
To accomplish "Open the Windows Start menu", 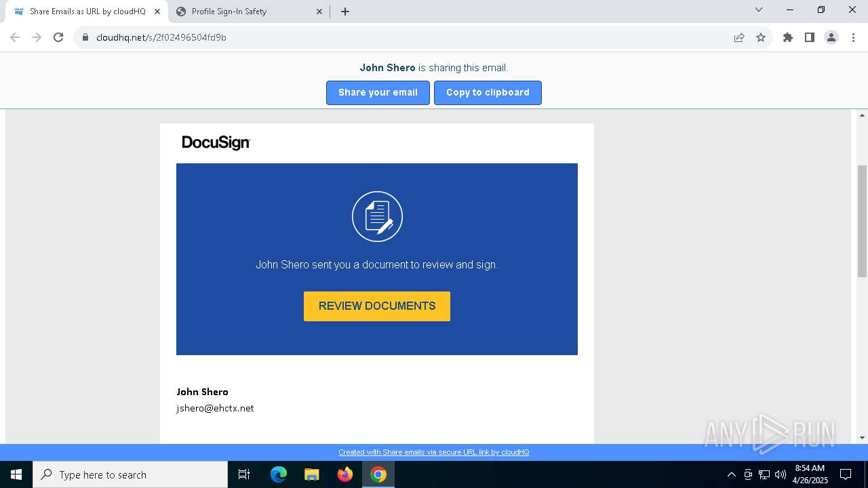I will tap(16, 474).
